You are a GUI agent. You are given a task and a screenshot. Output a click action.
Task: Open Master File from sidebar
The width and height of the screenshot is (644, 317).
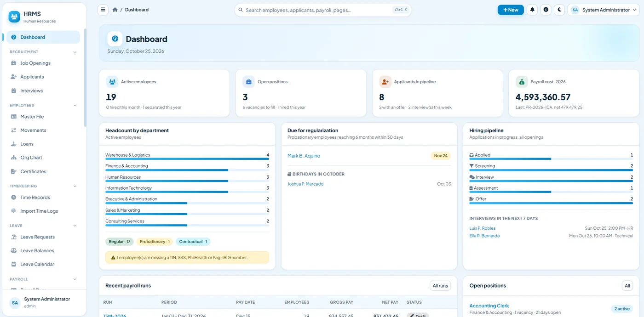pyautogui.click(x=43, y=117)
